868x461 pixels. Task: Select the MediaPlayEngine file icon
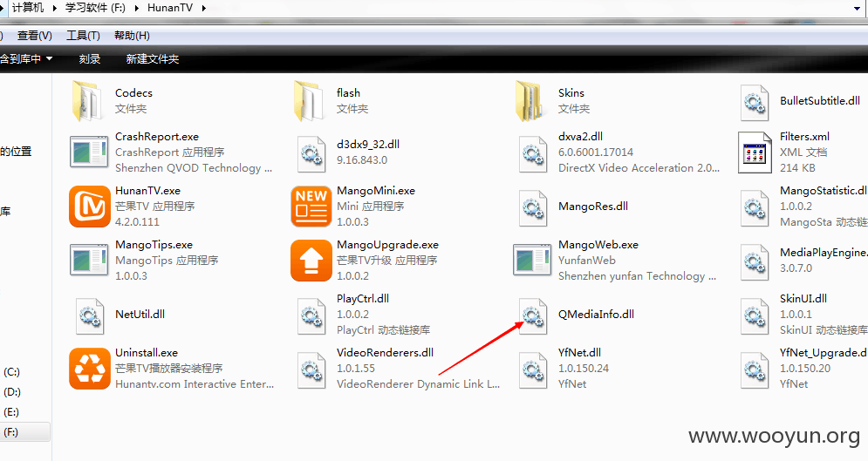(x=755, y=262)
